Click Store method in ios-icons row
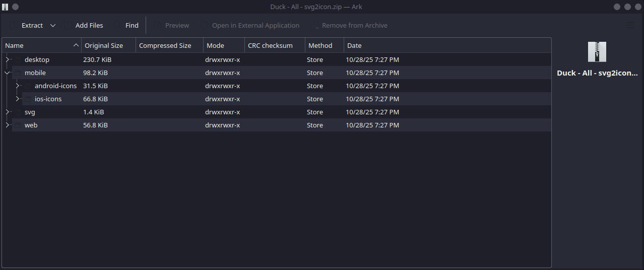 pos(315,99)
